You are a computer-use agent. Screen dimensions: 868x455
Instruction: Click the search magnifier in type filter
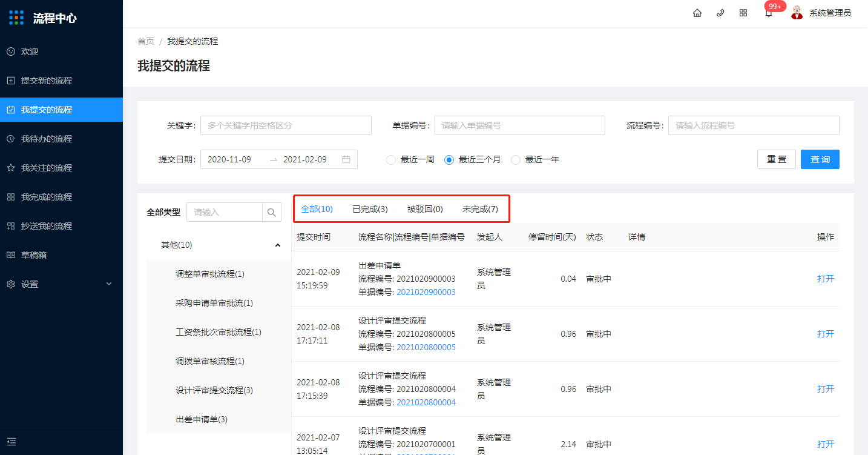pos(272,212)
